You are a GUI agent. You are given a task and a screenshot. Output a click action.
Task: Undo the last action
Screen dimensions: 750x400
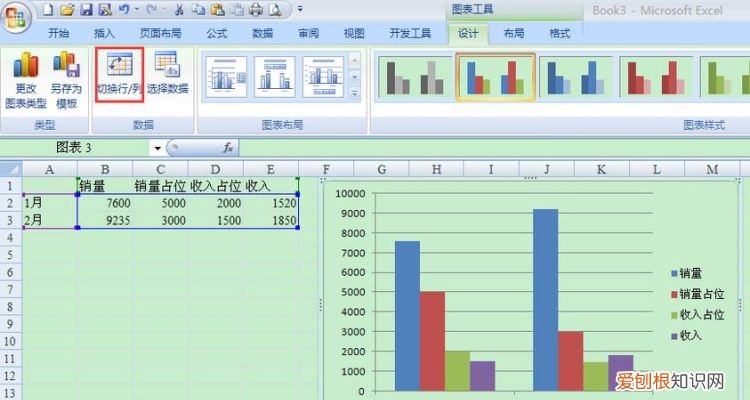(x=124, y=10)
